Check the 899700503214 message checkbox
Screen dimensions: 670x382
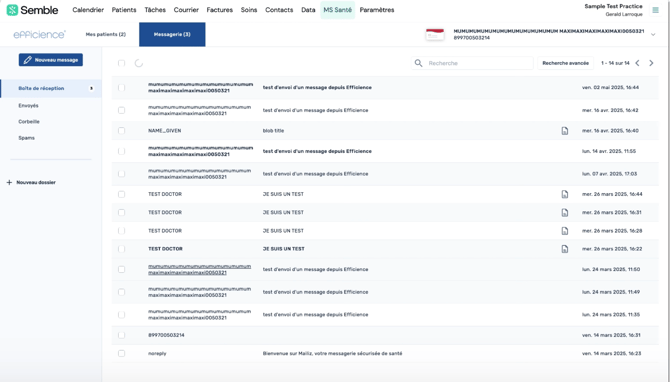[121, 335]
